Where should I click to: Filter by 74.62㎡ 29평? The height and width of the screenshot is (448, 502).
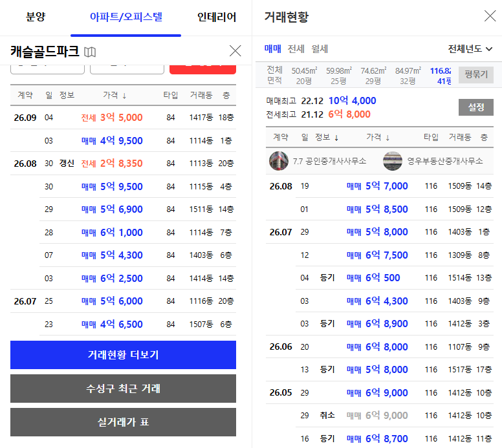click(x=373, y=76)
